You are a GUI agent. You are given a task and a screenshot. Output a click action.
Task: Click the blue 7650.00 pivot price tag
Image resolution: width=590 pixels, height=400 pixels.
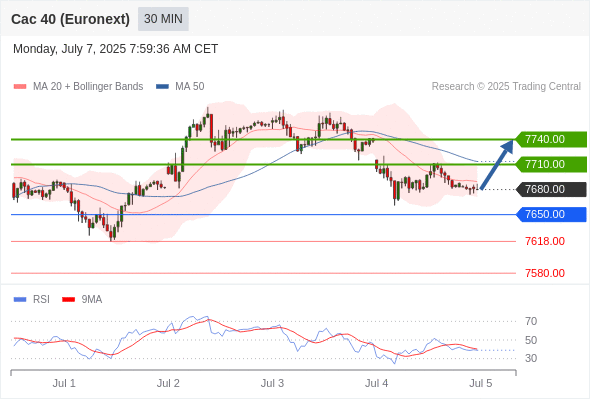pyautogui.click(x=551, y=214)
